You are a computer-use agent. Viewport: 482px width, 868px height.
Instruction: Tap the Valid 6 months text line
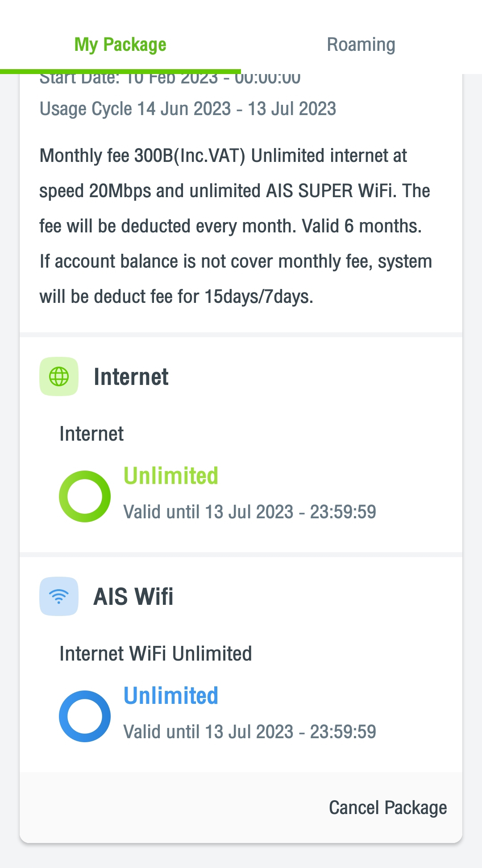tap(230, 226)
